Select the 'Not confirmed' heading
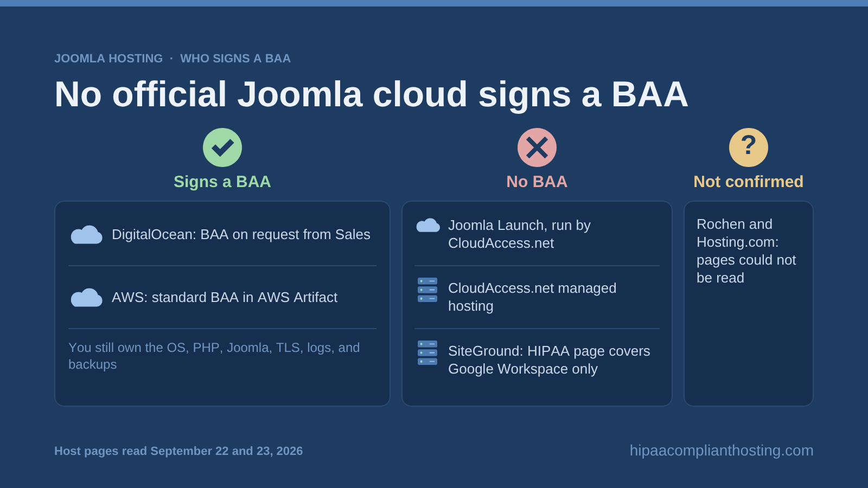The height and width of the screenshot is (488, 868). click(749, 182)
